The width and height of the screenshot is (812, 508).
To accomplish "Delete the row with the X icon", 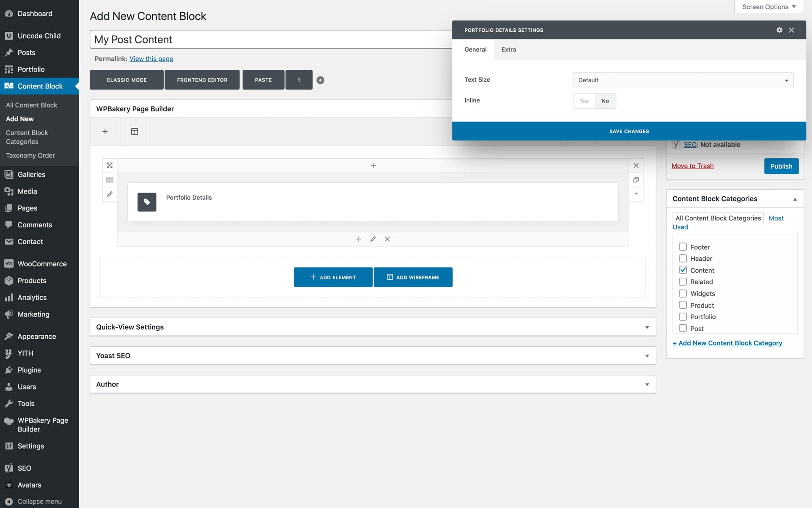I will pos(636,166).
